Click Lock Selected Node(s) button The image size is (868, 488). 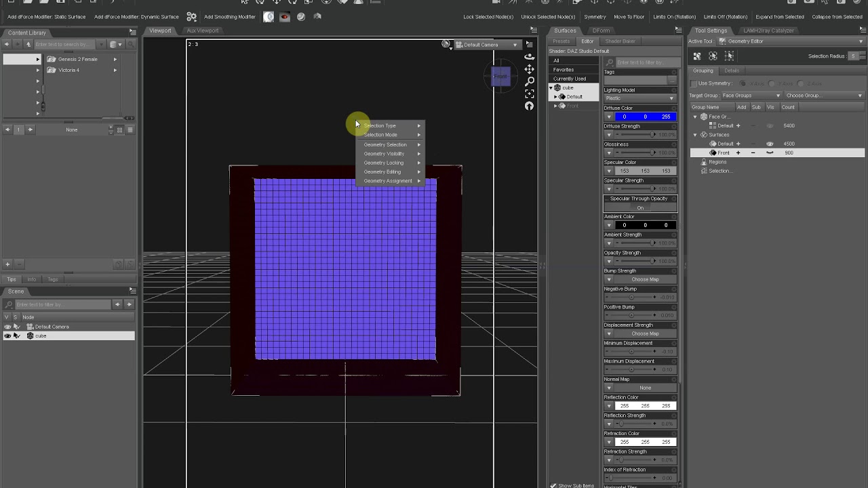coord(488,17)
